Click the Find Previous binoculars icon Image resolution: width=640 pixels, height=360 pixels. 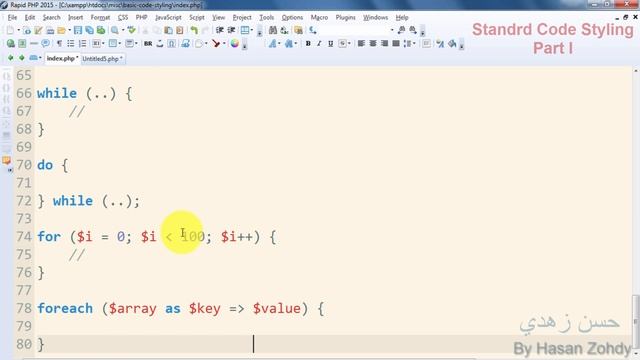[x=401, y=30]
